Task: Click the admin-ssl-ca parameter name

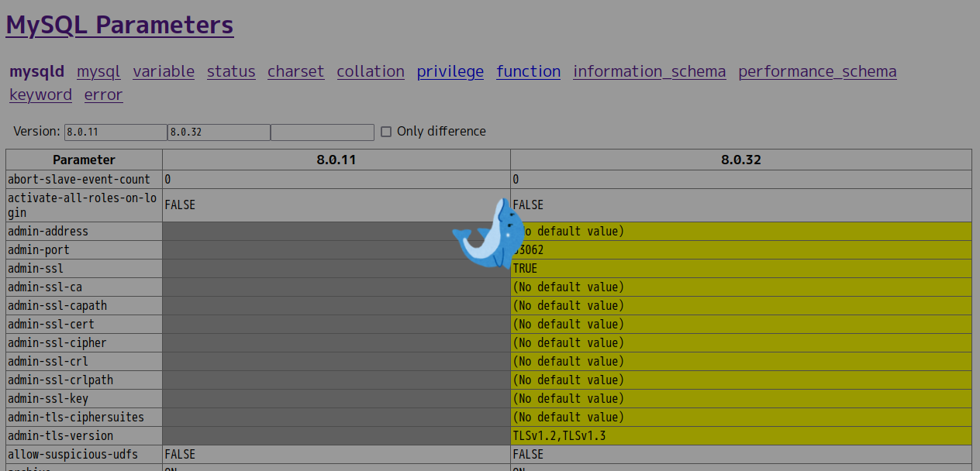Action: 45,287
